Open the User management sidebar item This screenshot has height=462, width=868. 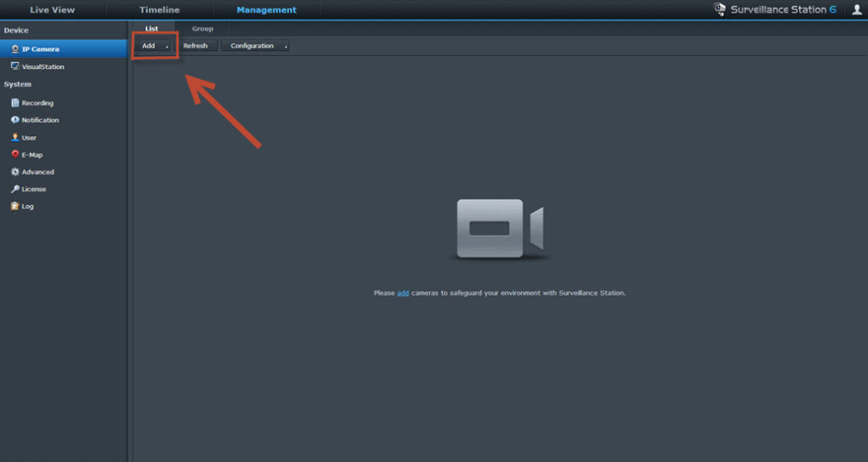(x=28, y=137)
